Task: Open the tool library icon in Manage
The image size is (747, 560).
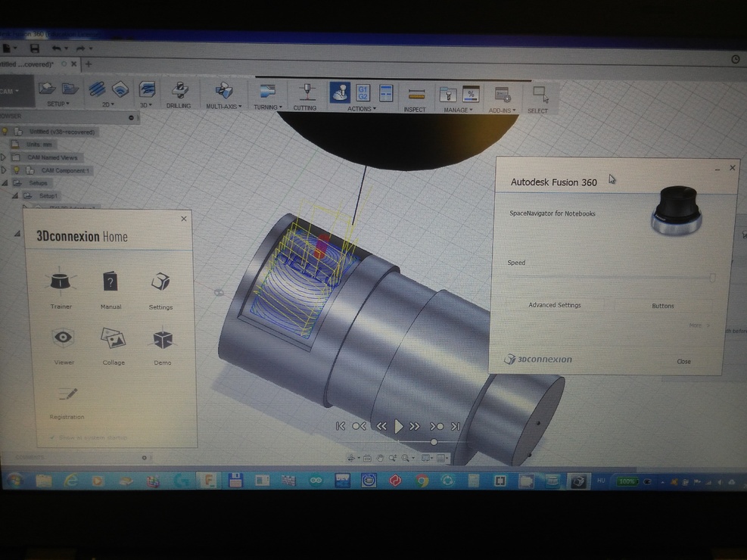Action: (447, 95)
